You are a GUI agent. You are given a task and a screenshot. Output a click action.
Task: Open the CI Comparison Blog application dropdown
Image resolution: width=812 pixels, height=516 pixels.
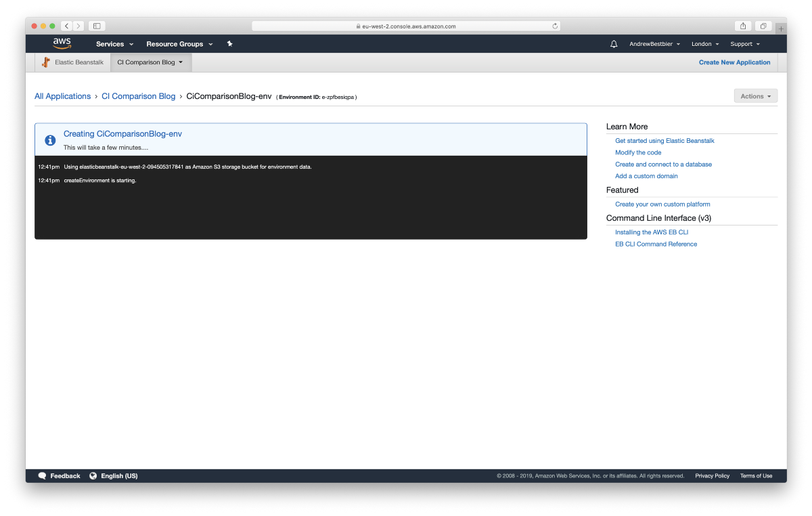tap(150, 62)
